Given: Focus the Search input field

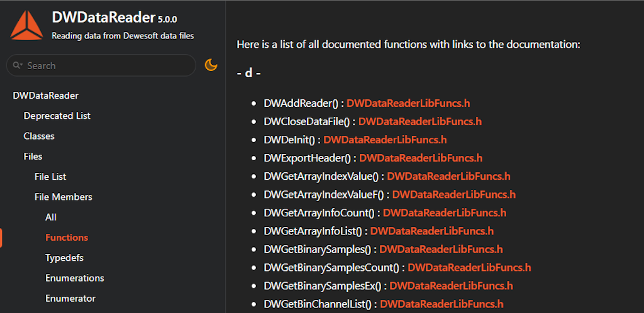Looking at the screenshot, I should point(101,65).
